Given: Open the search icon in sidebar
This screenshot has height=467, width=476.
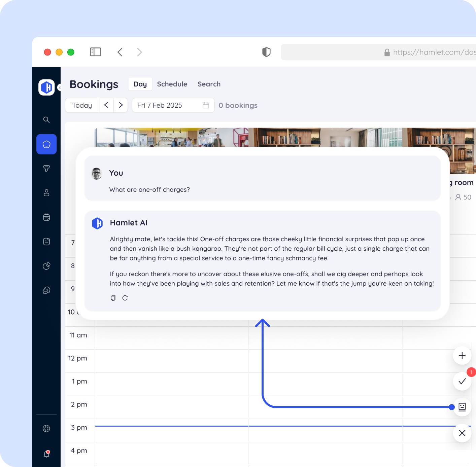Looking at the screenshot, I should tap(46, 120).
